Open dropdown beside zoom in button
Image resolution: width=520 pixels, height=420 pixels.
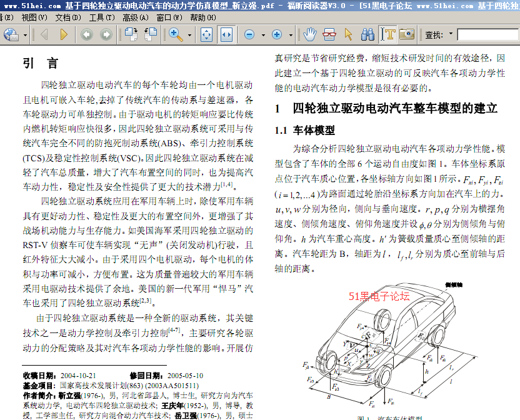[x=291, y=35]
